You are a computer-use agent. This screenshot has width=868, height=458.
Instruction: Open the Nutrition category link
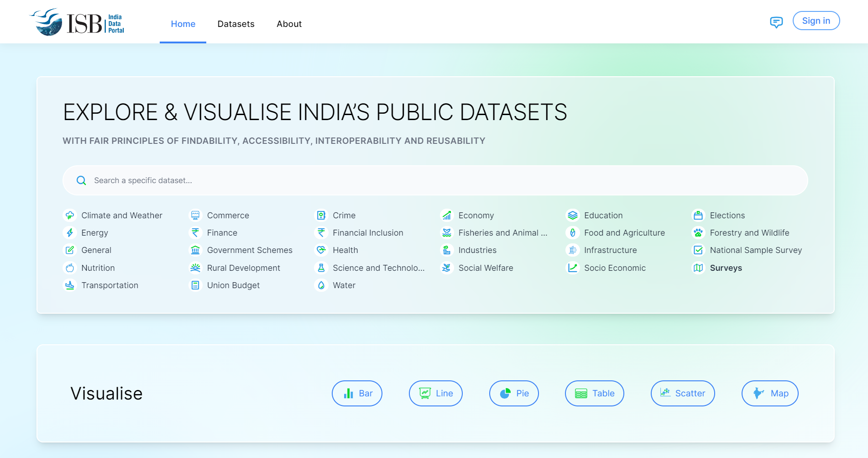pos(98,268)
